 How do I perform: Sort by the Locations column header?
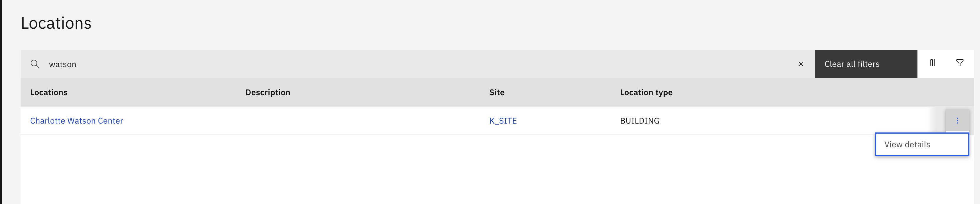pyautogui.click(x=49, y=92)
